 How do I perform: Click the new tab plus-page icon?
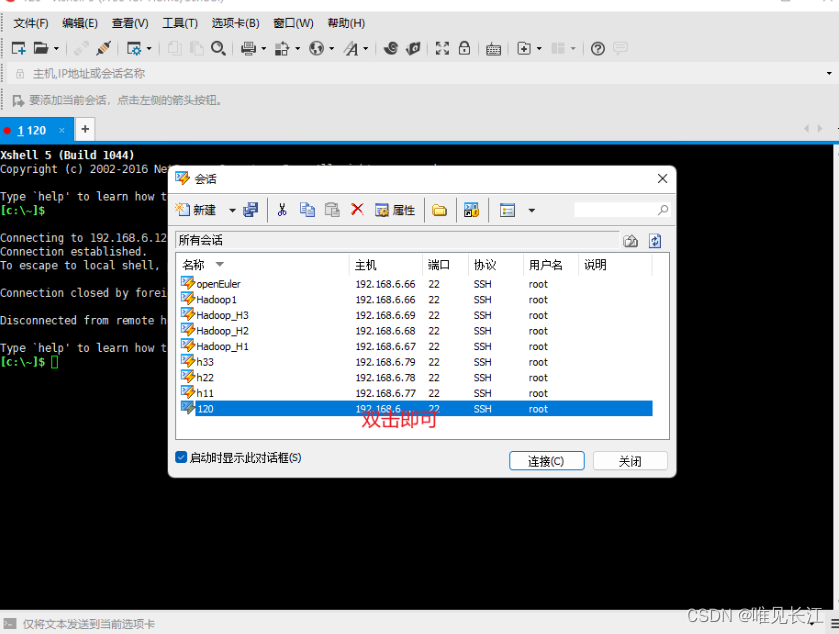pos(524,49)
